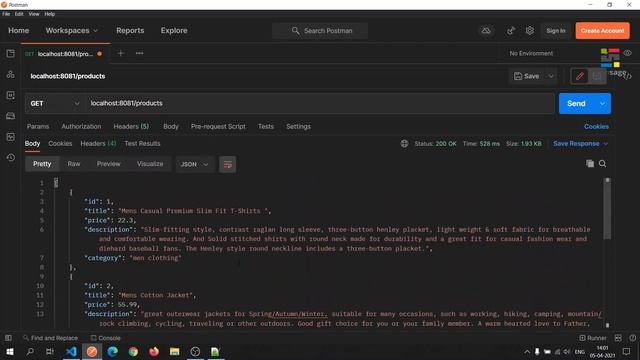Viewport: 640px width, 360px height.
Task: Switch to response Headers (4) tab
Action: (98, 144)
